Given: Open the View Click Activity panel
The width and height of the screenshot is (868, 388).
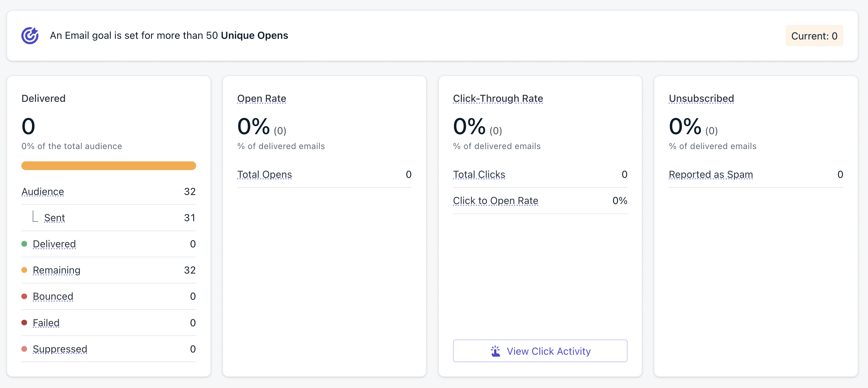Looking at the screenshot, I should point(540,350).
